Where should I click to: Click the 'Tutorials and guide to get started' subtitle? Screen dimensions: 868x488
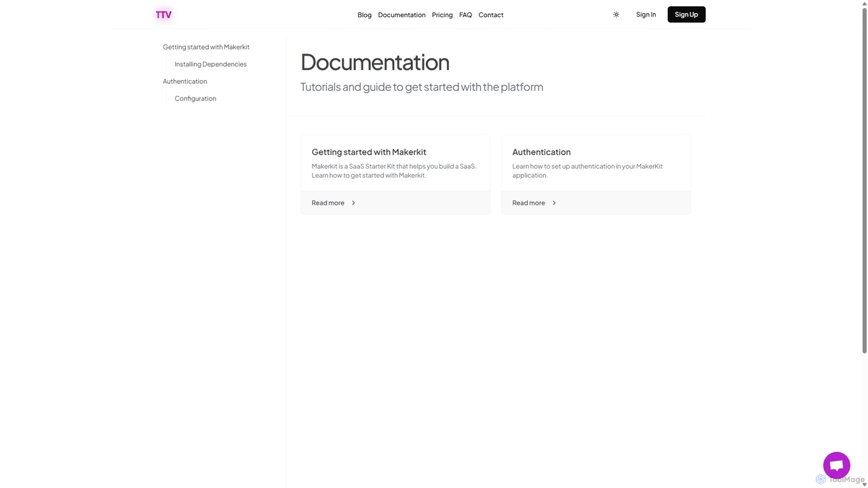click(x=422, y=87)
